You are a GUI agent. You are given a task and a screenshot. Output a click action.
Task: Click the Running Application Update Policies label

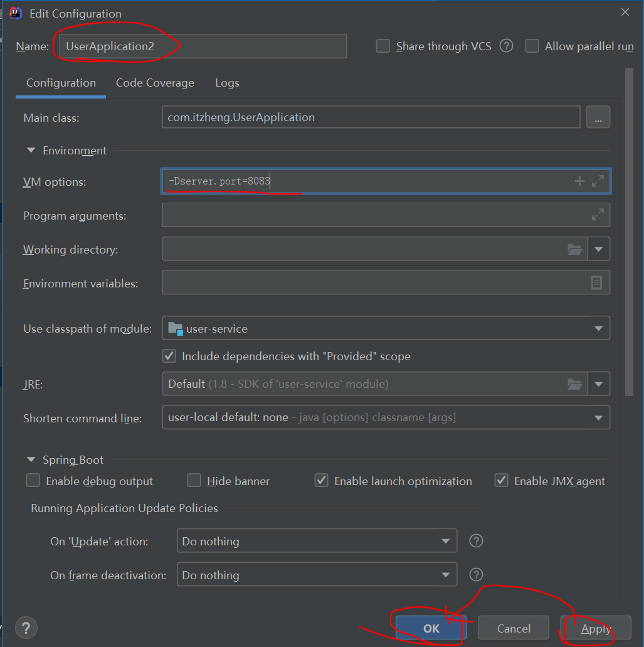tap(125, 508)
